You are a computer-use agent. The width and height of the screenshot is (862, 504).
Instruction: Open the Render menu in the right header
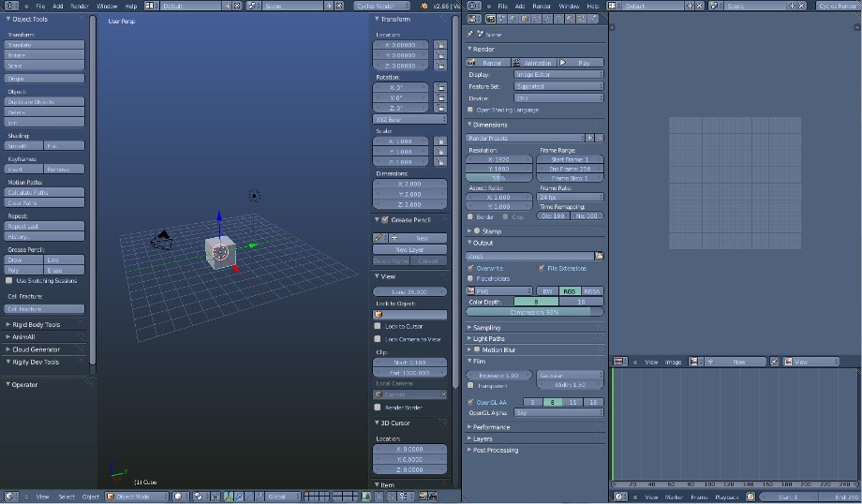tap(542, 6)
